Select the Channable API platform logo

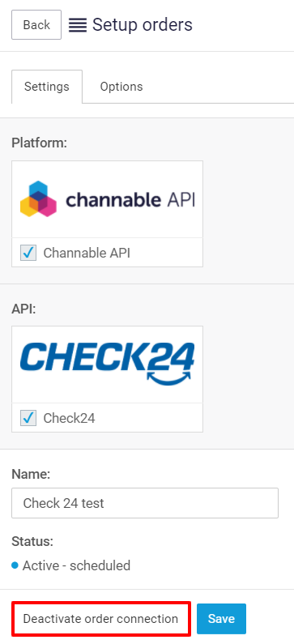click(x=107, y=199)
